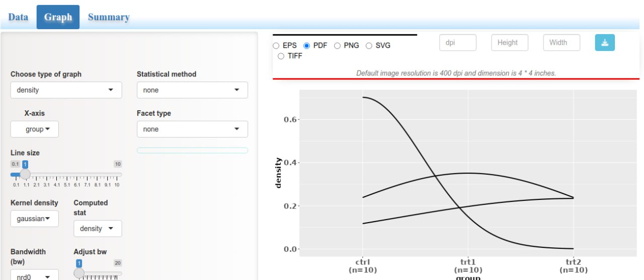
Task: Open the Statistical method dropdown
Action: tap(192, 90)
